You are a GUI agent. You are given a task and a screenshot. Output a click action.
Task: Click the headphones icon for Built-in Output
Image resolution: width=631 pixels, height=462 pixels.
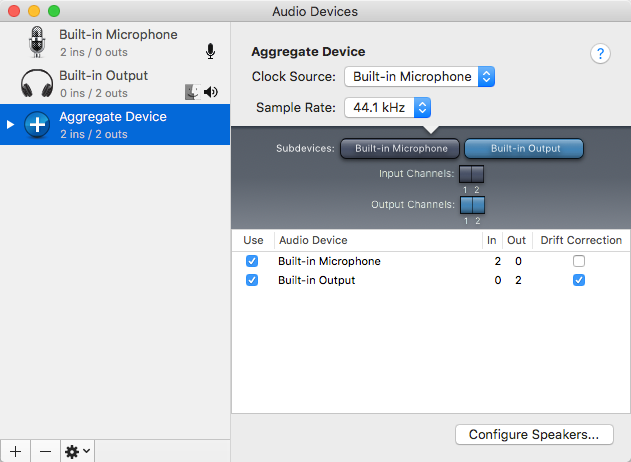pyautogui.click(x=37, y=83)
